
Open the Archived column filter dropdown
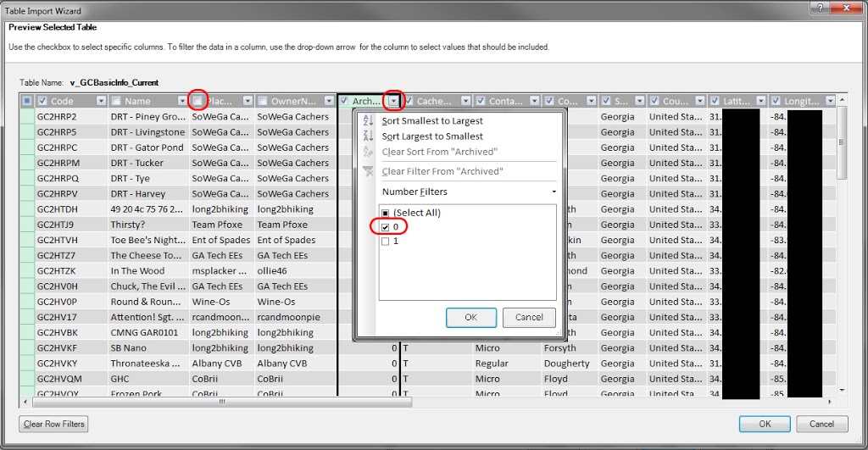pyautogui.click(x=393, y=101)
